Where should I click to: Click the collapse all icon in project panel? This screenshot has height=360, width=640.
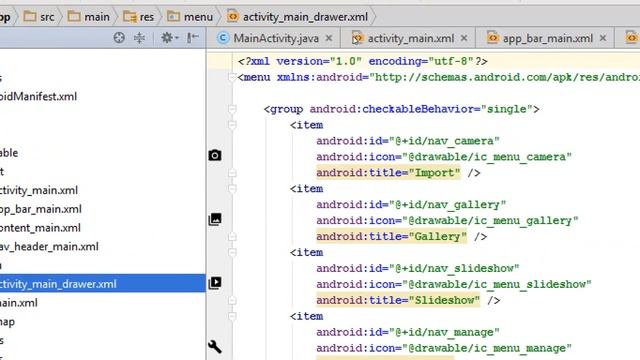click(x=139, y=38)
